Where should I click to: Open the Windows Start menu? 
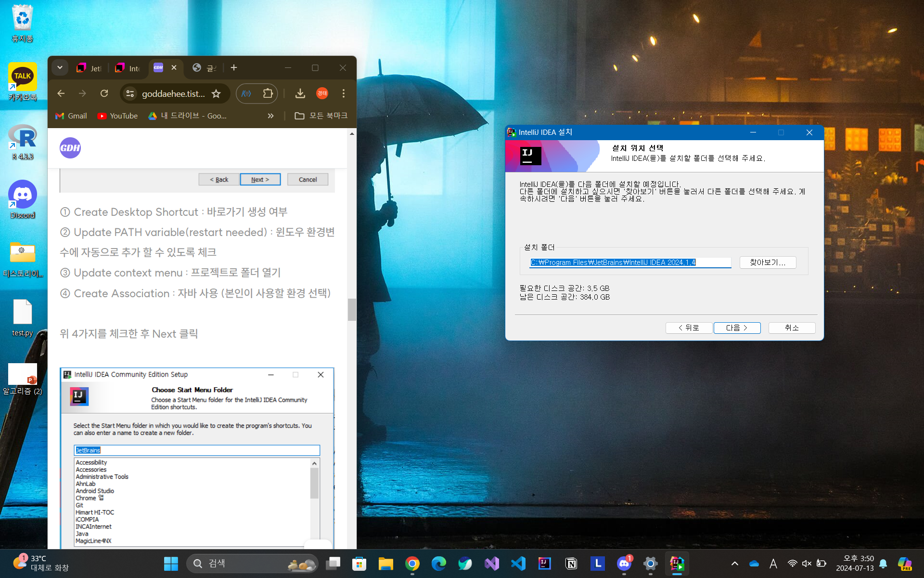(171, 564)
